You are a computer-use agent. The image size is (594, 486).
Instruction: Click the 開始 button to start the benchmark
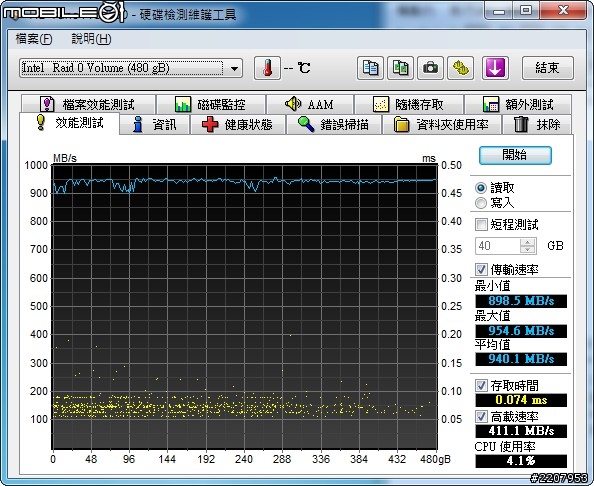coord(515,155)
